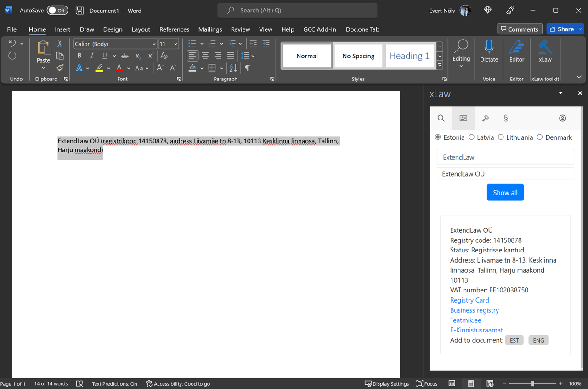Open font name dropdown Calibri
Image resolution: width=588 pixels, height=389 pixels.
(154, 44)
